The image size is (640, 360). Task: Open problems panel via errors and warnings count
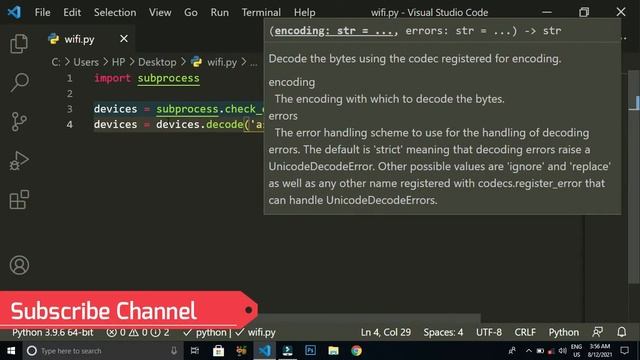tap(138, 333)
